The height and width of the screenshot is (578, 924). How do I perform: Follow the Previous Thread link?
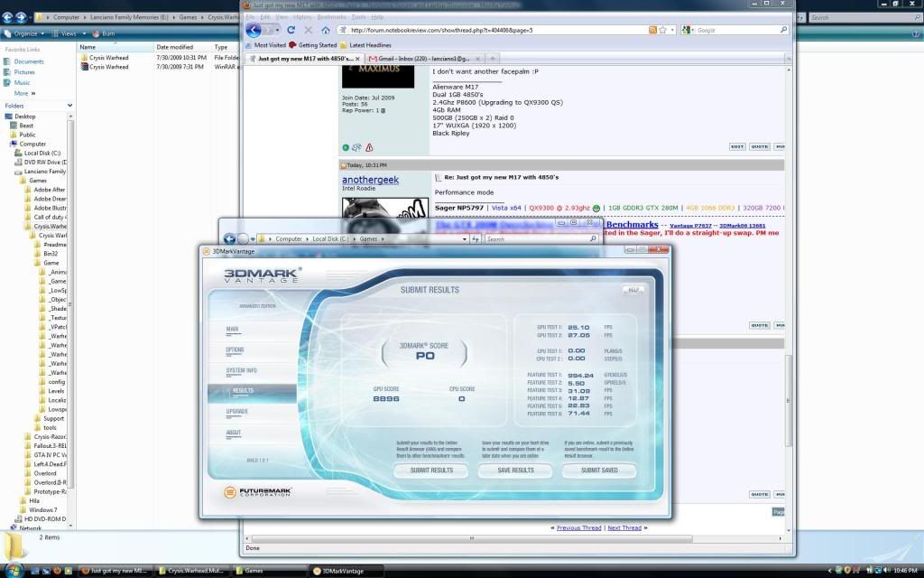coord(578,527)
